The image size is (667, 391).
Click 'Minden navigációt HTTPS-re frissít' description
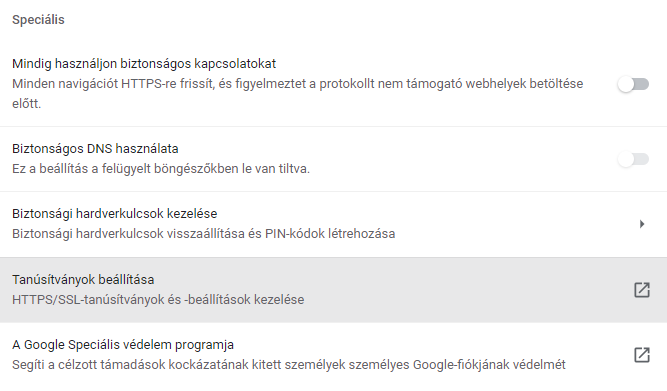[x=297, y=94]
